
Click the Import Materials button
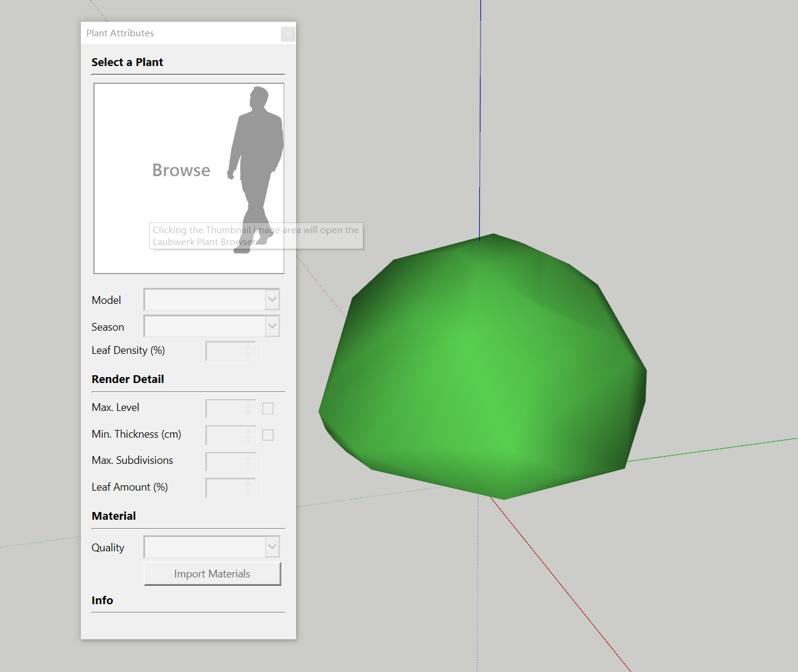coord(212,574)
